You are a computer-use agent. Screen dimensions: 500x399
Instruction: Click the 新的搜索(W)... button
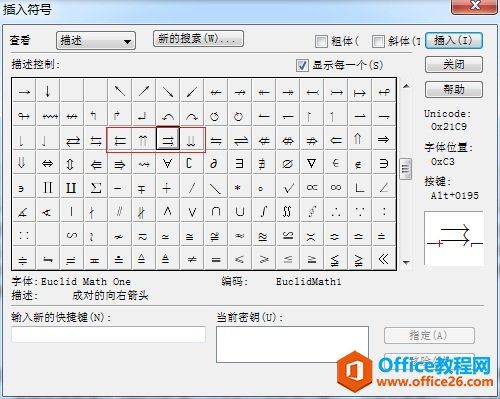point(198,39)
